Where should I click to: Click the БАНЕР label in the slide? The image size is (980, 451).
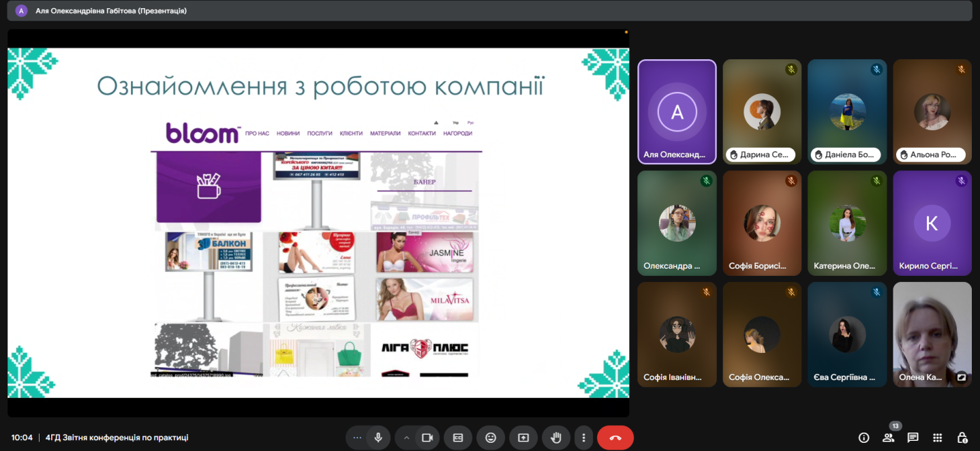point(424,182)
